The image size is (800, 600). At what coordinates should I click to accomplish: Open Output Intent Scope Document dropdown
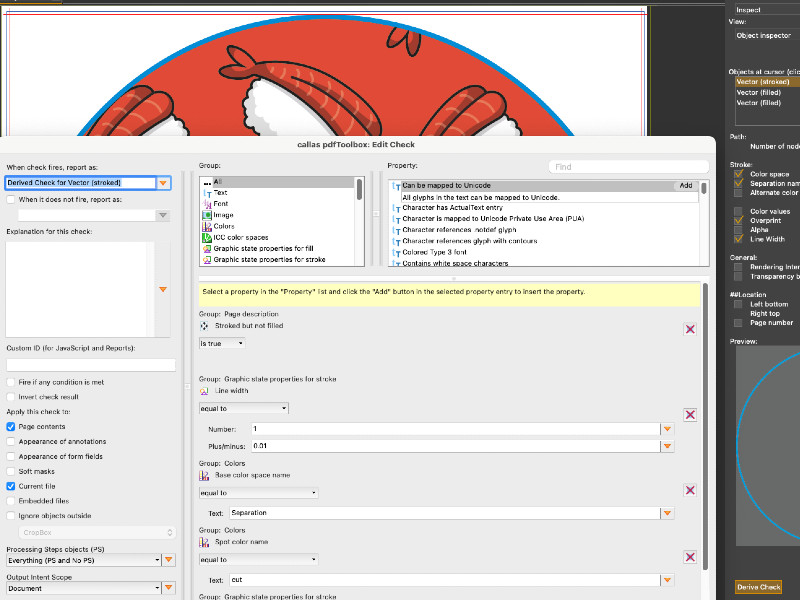coord(84,588)
